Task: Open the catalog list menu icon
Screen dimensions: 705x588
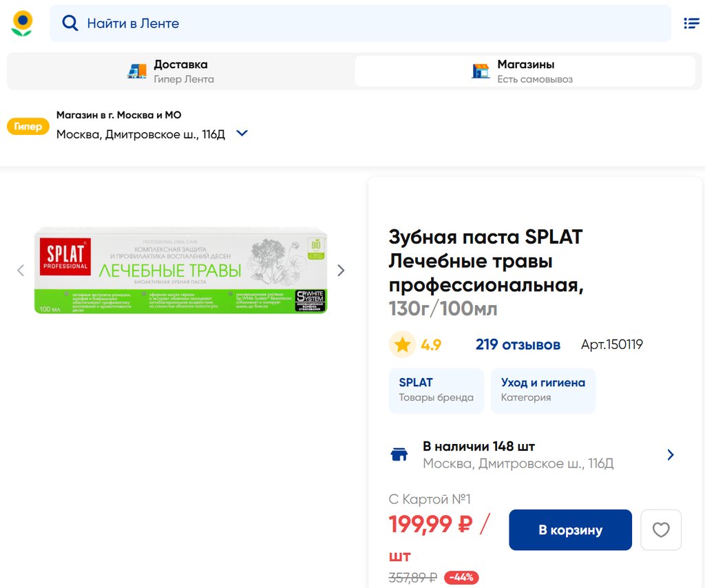Action: (x=691, y=23)
